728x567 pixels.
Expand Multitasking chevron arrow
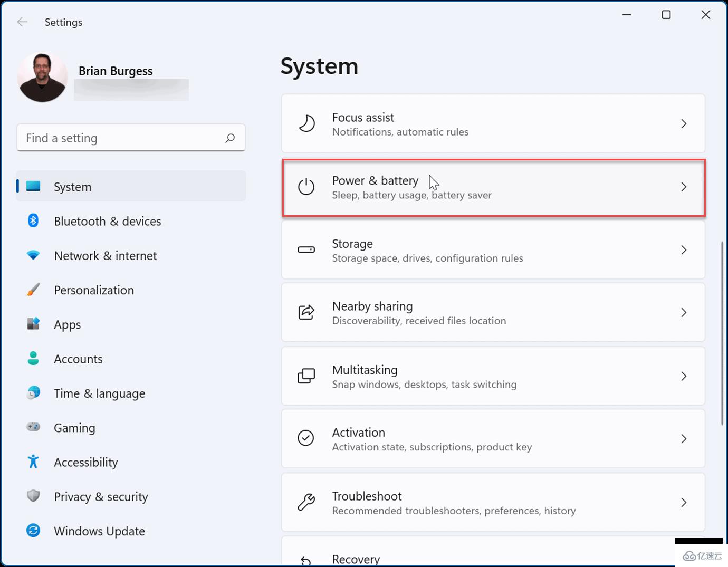coord(684,376)
